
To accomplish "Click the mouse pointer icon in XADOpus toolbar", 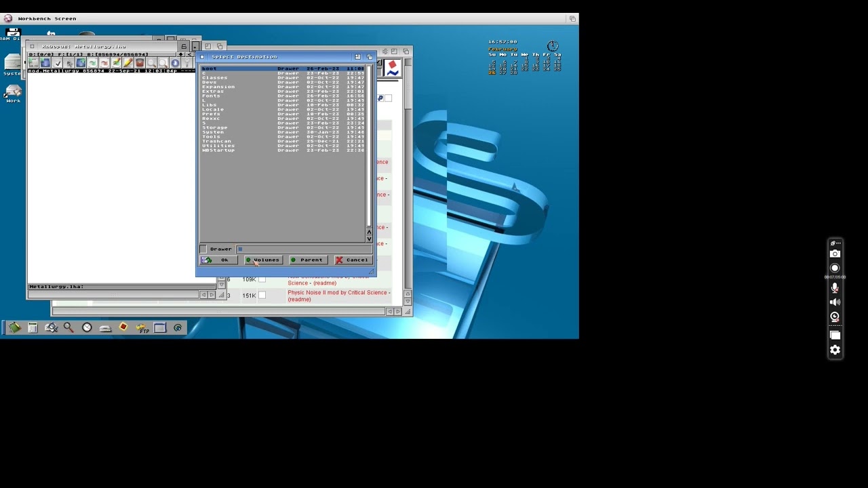I will point(70,63).
